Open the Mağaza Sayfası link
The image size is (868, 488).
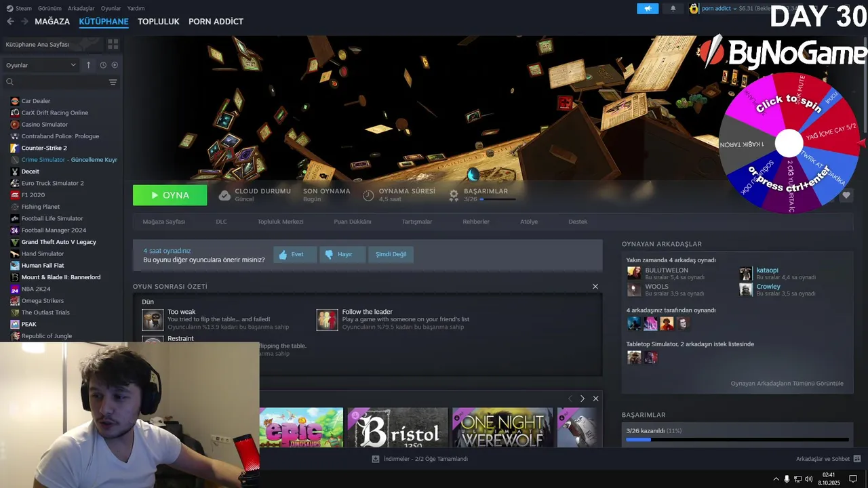click(x=163, y=222)
